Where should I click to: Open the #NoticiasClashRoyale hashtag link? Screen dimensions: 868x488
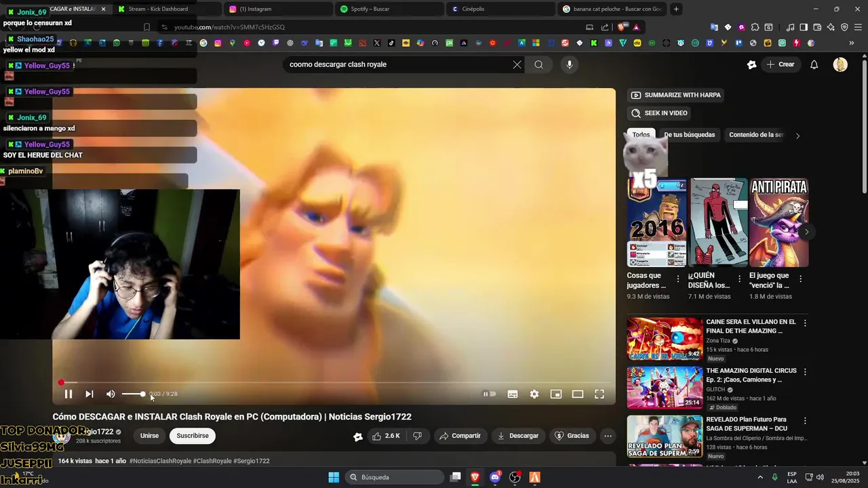(161, 461)
